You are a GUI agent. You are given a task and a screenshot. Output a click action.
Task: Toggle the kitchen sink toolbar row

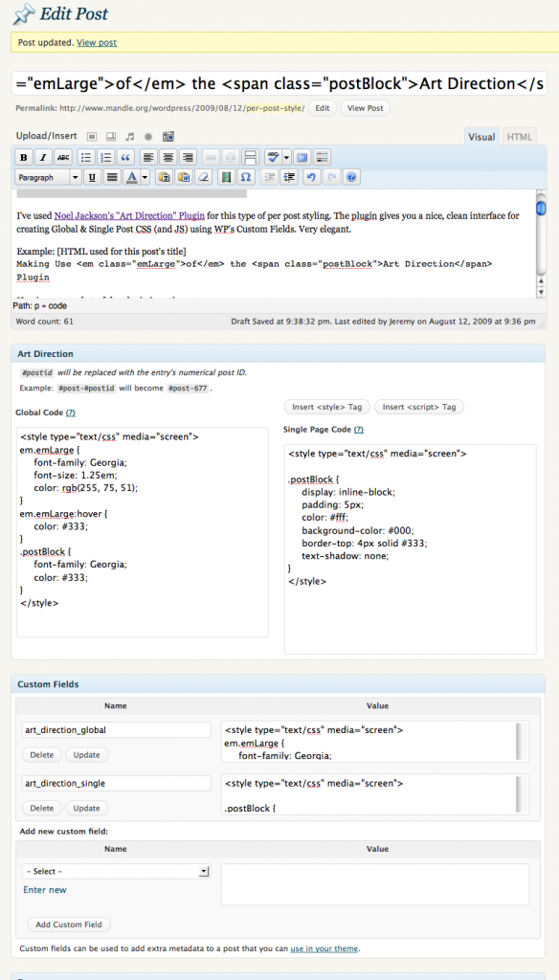[x=322, y=157]
